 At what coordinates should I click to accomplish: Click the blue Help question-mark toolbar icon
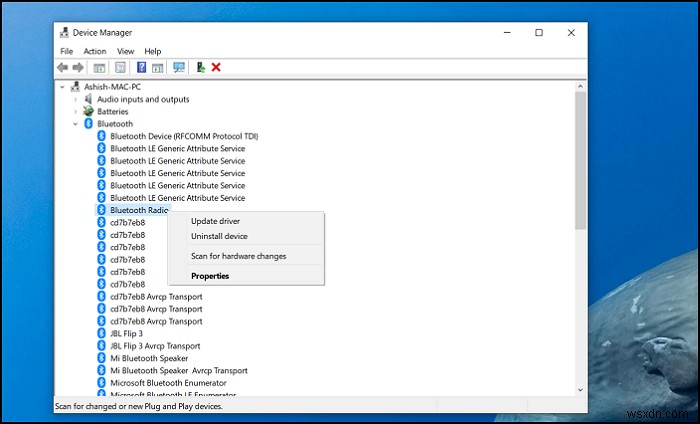[142, 67]
